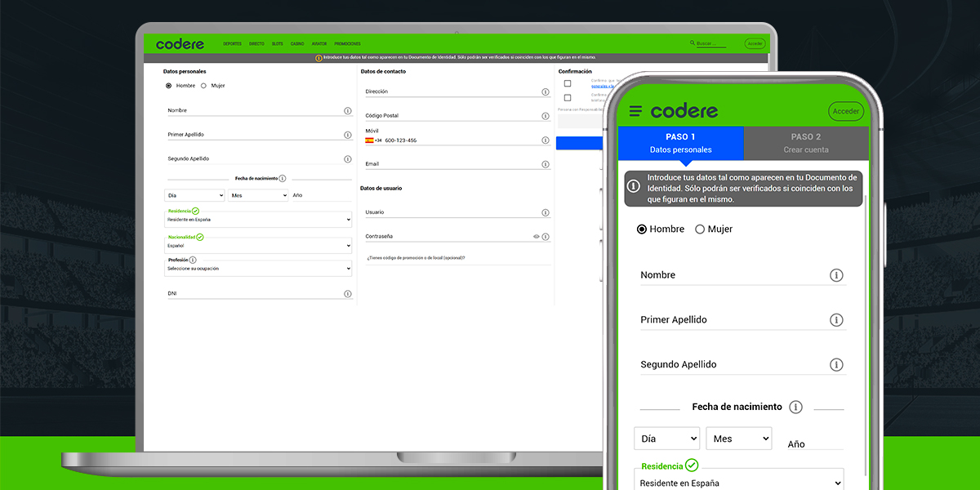Select the Hombre radio button on desktop form

coord(168,86)
